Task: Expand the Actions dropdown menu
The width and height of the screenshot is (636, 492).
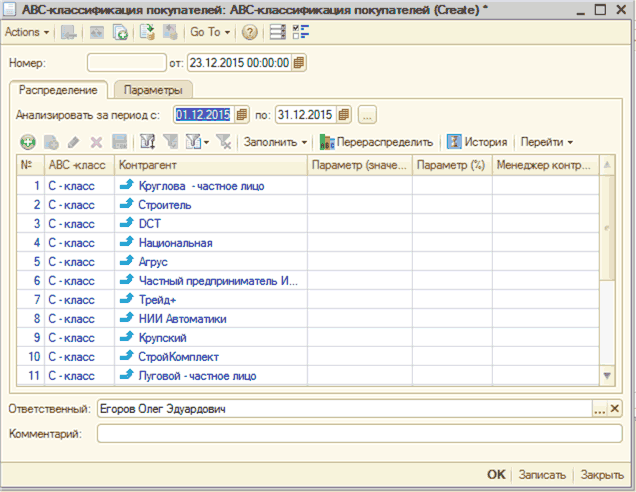Action: [27, 32]
